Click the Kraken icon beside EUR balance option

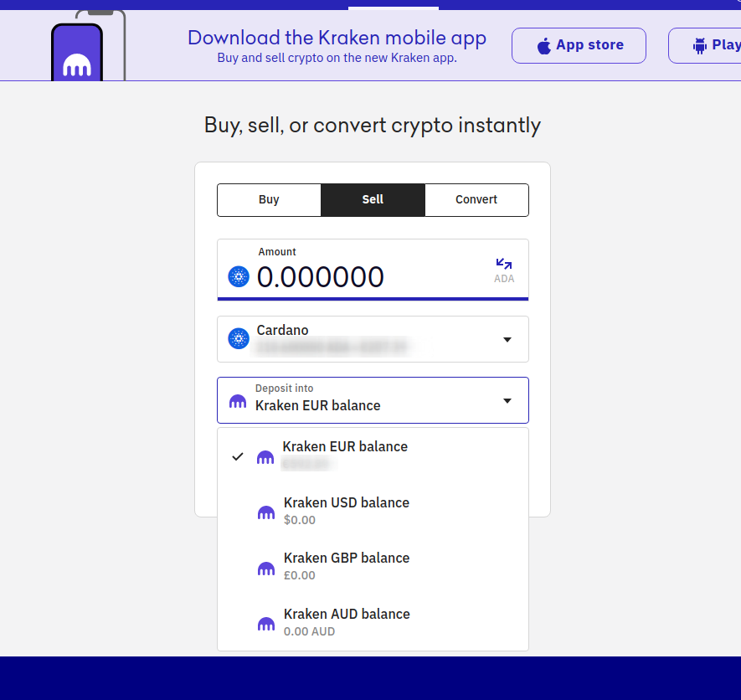(x=265, y=456)
